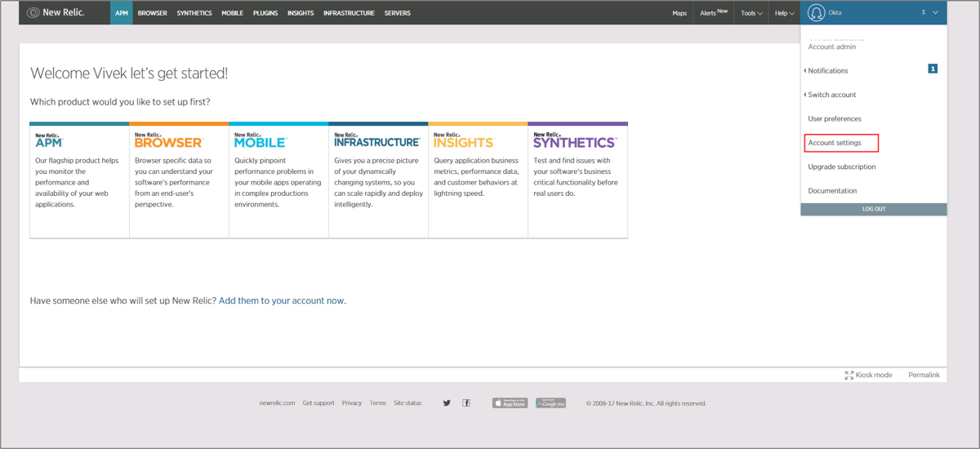The height and width of the screenshot is (449, 980).
Task: Select Account settings from the menu
Action: tap(835, 143)
